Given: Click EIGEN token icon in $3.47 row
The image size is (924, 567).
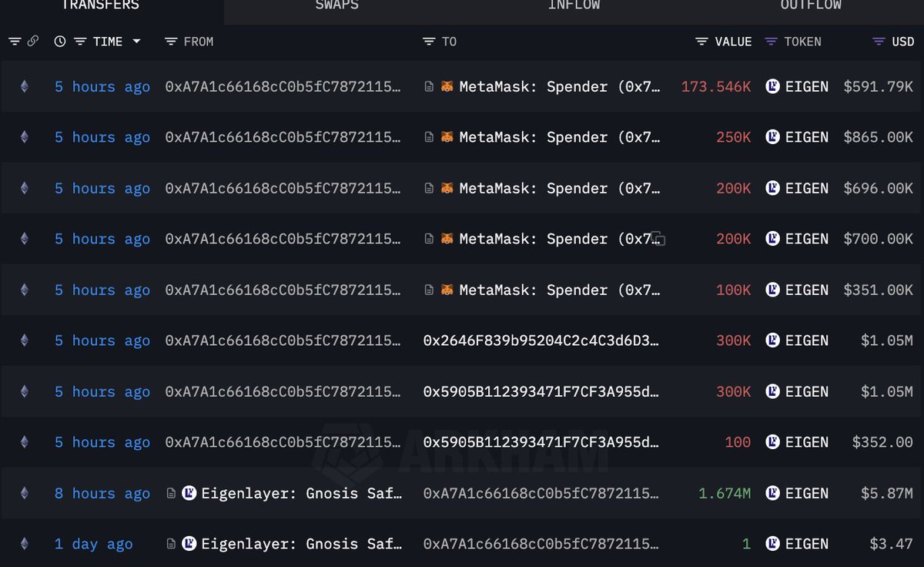Looking at the screenshot, I should (773, 544).
